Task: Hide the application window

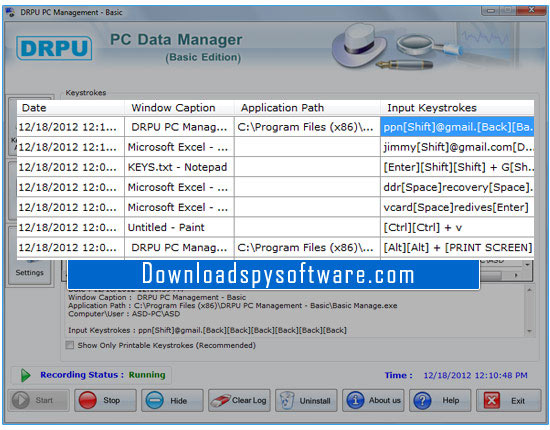Action: pos(172,400)
